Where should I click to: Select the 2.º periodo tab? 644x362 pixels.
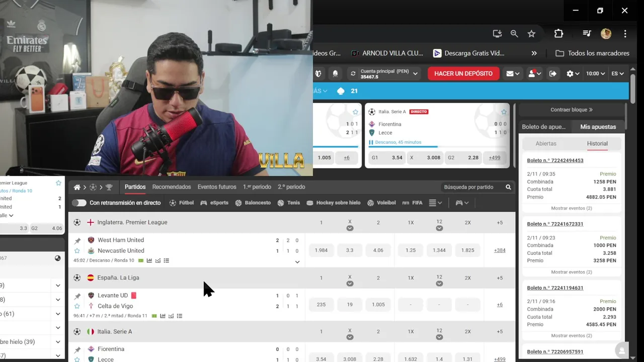(291, 187)
